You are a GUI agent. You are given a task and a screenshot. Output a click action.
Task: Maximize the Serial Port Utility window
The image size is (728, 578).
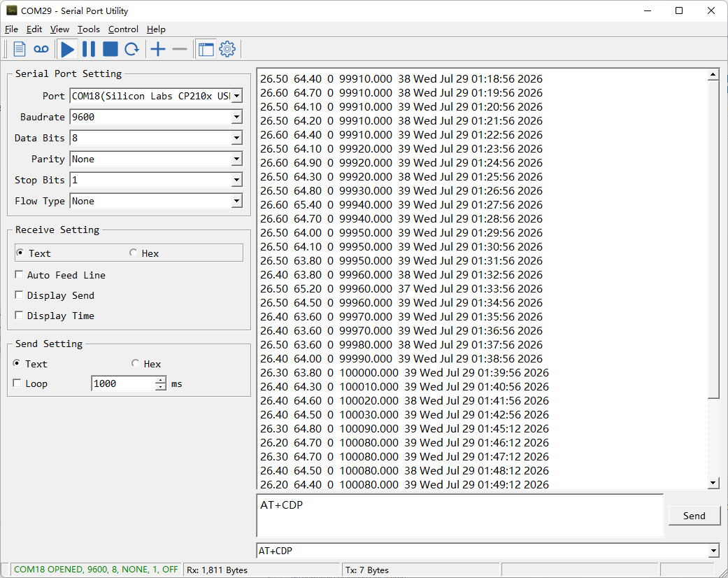pyautogui.click(x=679, y=10)
